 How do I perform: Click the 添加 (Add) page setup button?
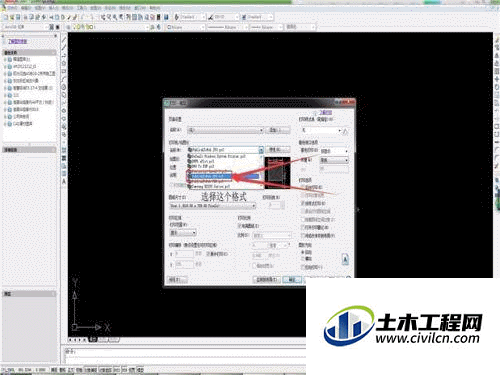click(278, 130)
